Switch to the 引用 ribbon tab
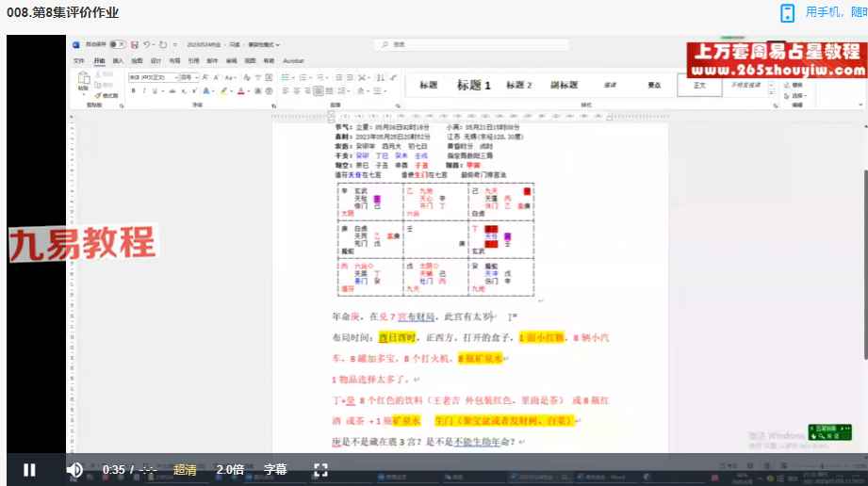 click(193, 61)
